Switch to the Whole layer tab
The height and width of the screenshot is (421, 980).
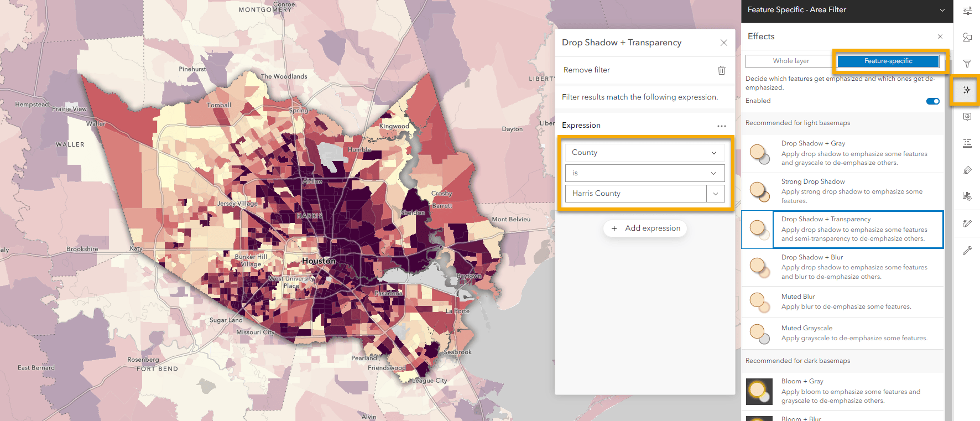coord(791,61)
